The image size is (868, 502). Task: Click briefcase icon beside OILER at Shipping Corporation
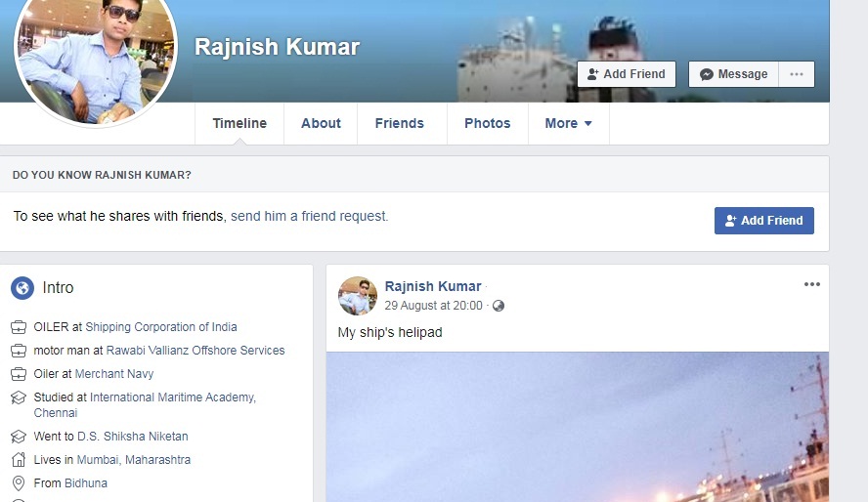(x=19, y=327)
